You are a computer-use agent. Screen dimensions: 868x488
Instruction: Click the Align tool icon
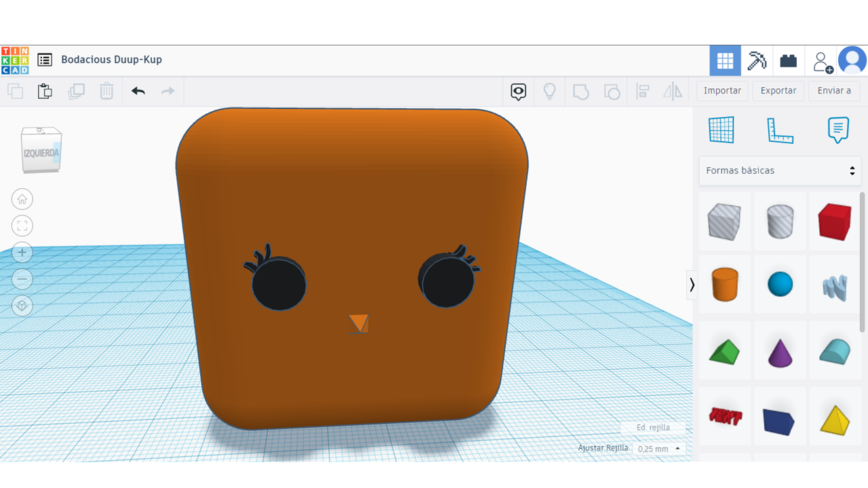click(x=643, y=91)
